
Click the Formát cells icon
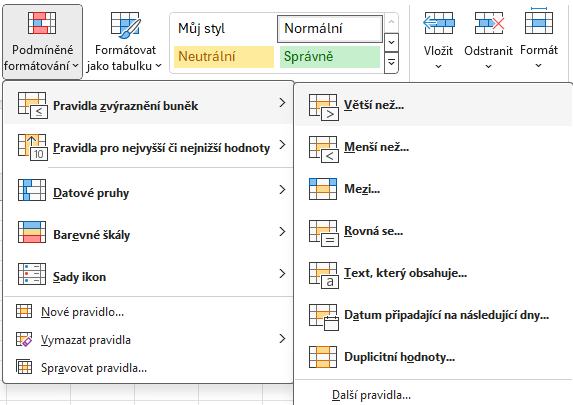[x=539, y=20]
